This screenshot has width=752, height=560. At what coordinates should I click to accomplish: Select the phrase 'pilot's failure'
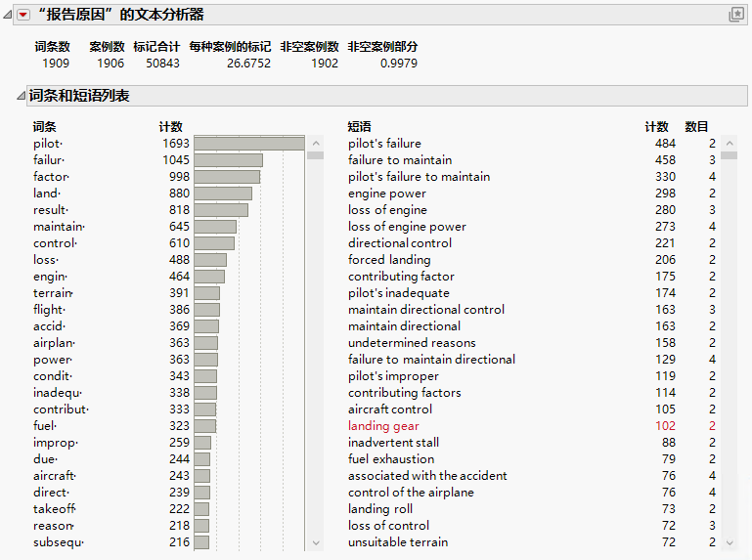point(384,144)
